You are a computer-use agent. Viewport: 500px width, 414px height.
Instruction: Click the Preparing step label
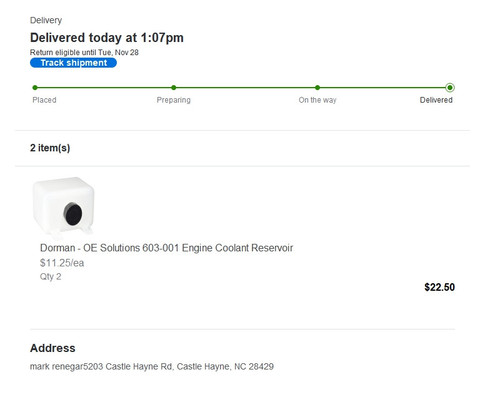coord(174,100)
